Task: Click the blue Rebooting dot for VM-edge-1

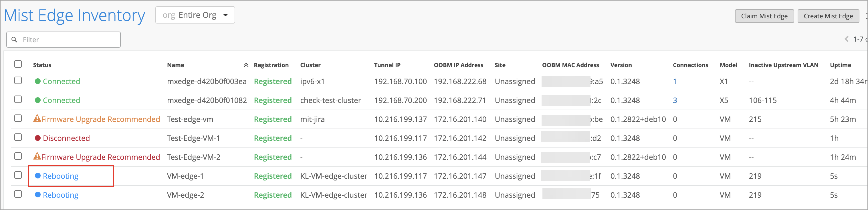Action: 38,176
